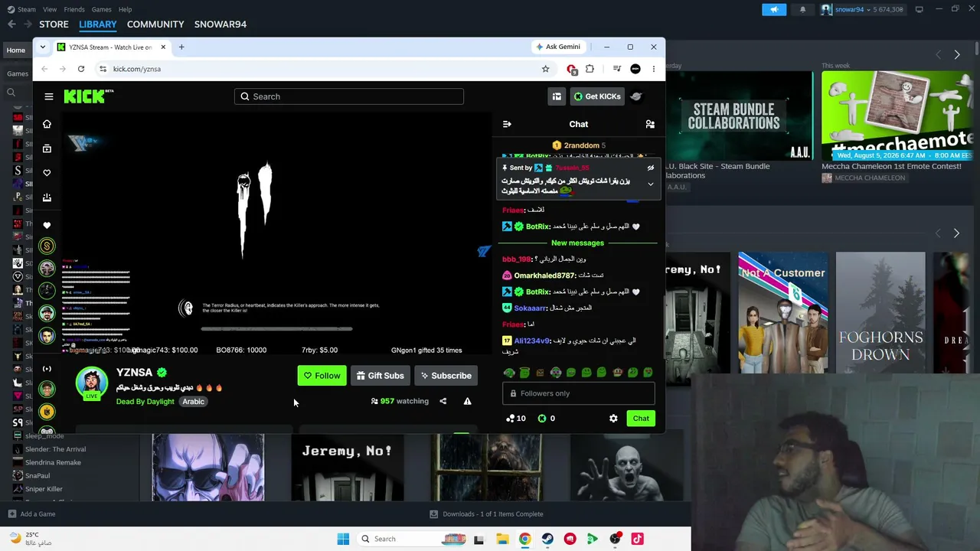Share the YZNSA stream

443,401
